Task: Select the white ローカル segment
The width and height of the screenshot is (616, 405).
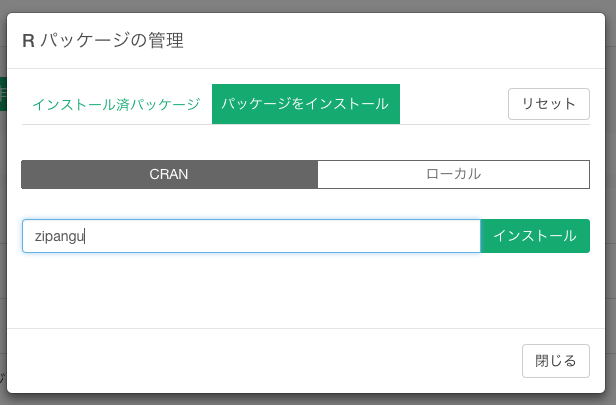Action: (453, 174)
